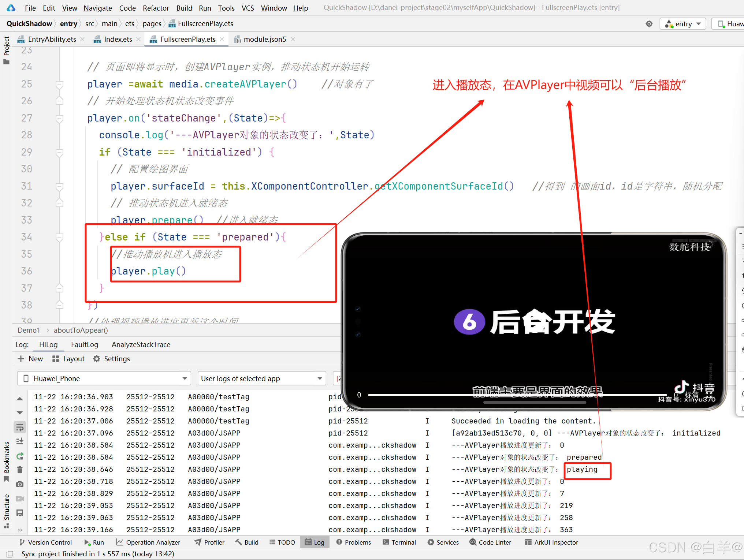Click the scroll down arrow icon in log sidebar
The image size is (744, 560).
(x=20, y=412)
